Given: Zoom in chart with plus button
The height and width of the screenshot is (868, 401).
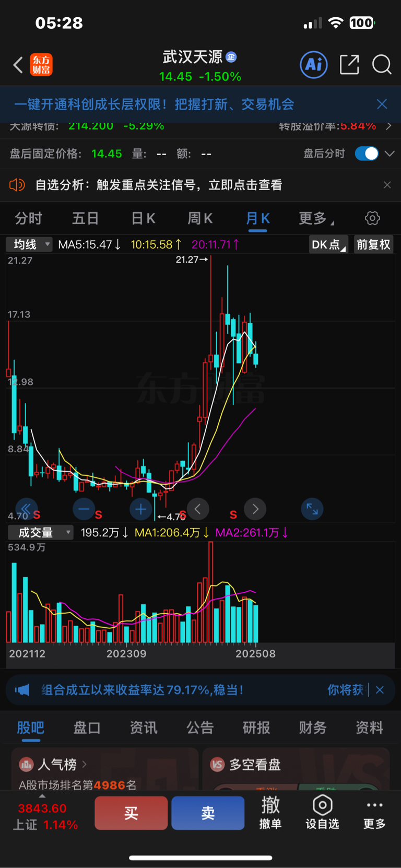Looking at the screenshot, I should pos(140,509).
